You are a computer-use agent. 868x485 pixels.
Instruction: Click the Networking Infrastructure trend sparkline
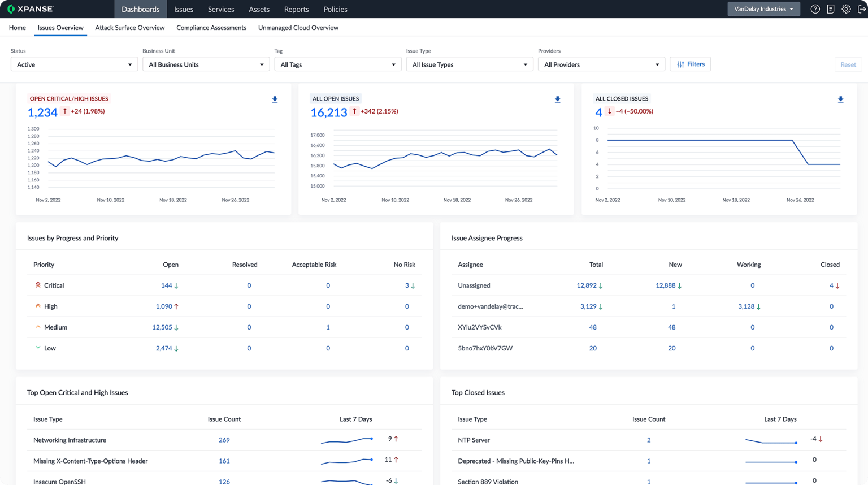(x=347, y=439)
